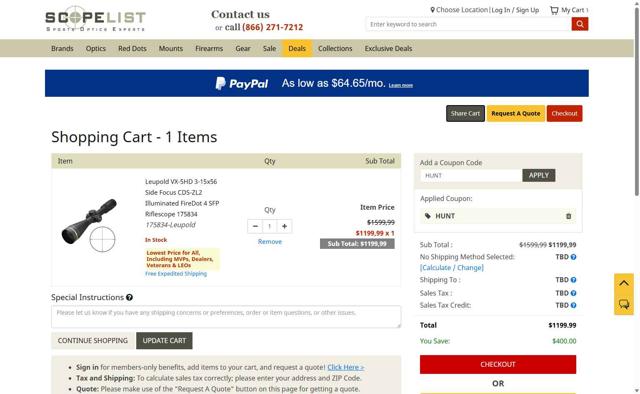Viewport: 640px width, 394px height.
Task: Click the Leupold VX-5HD product title
Action: pyautogui.click(x=182, y=198)
